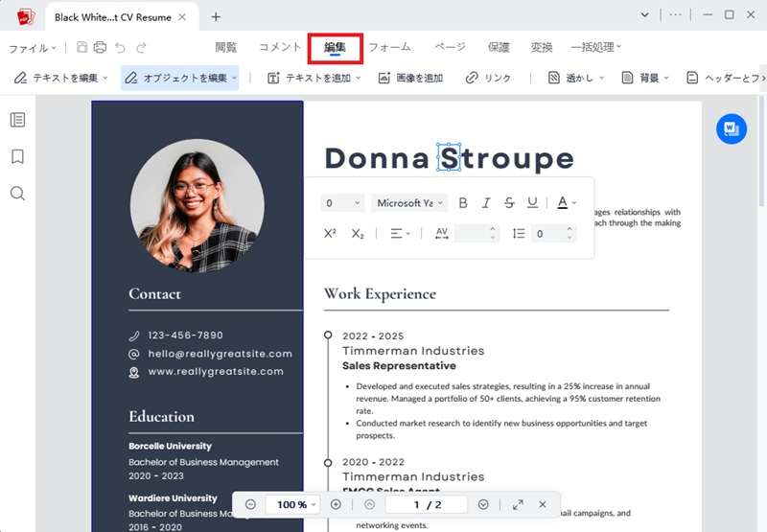Click the print icon in top toolbar
The height and width of the screenshot is (532, 767).
[101, 47]
